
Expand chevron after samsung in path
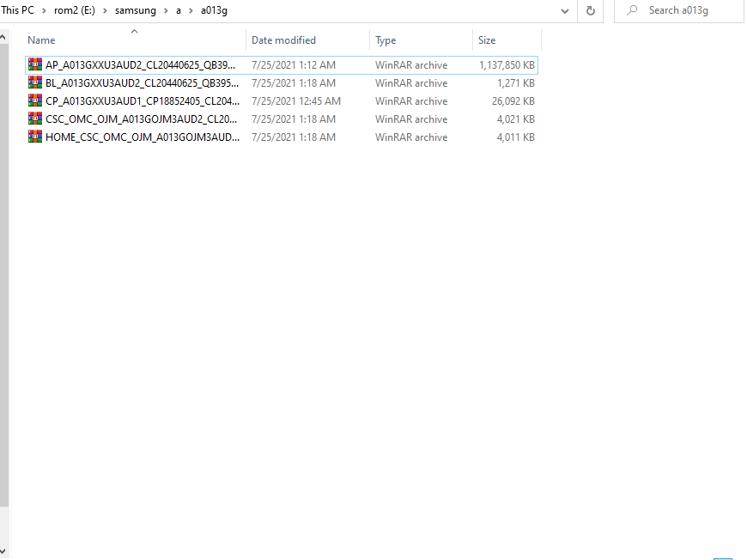tap(166, 10)
